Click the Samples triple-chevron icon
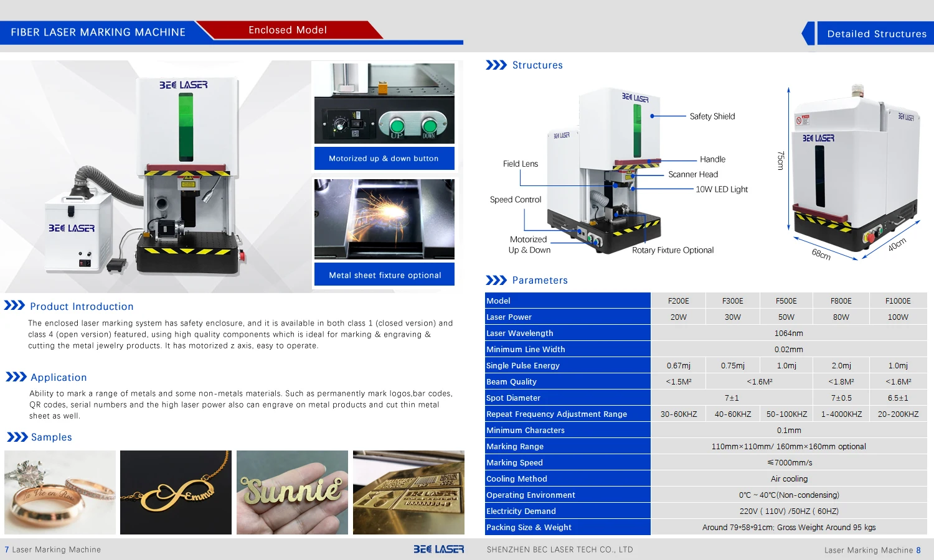This screenshot has width=934, height=560. 17,437
